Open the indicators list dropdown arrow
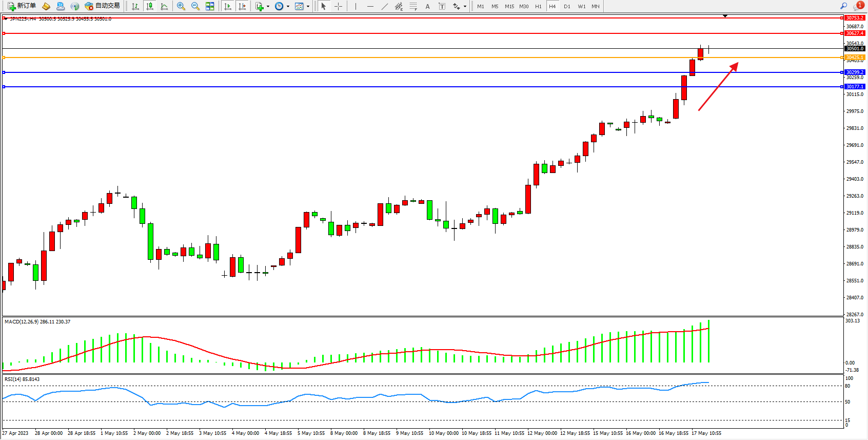This screenshot has width=868, height=440. pos(268,7)
